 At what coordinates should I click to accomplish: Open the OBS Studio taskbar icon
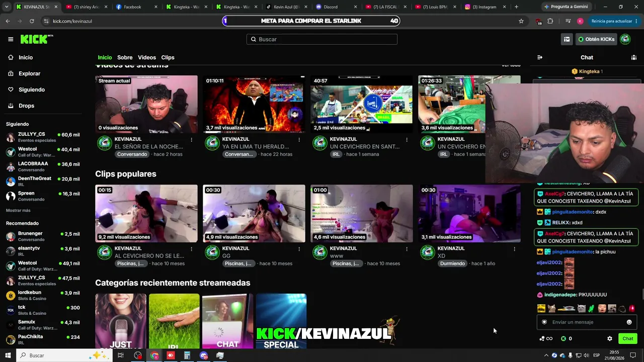click(x=138, y=355)
